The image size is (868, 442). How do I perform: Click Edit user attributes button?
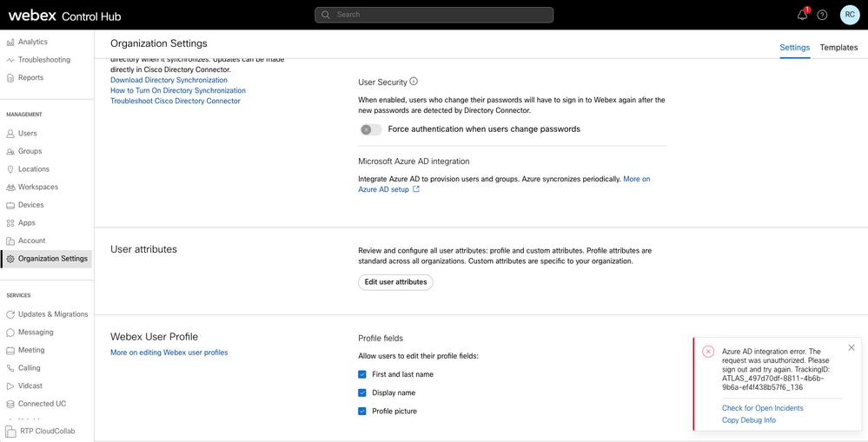coord(395,282)
